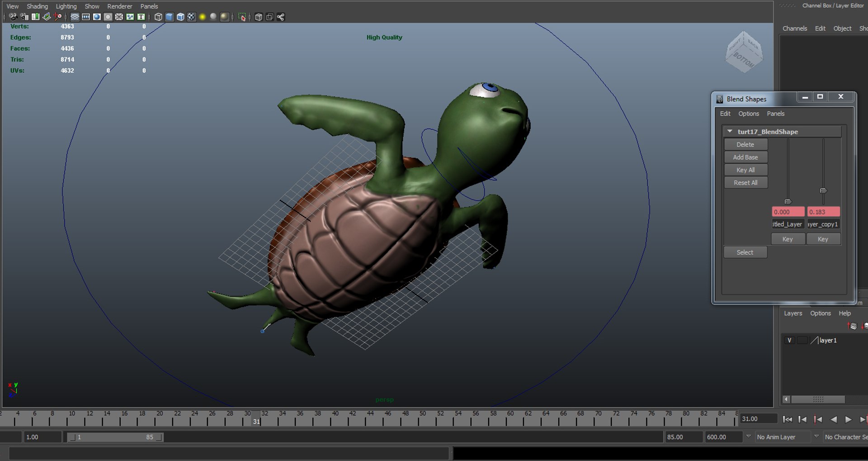Viewport: 868px width, 461px height.
Task: Toggle the Shadows gray sphere icon
Action: 213,17
